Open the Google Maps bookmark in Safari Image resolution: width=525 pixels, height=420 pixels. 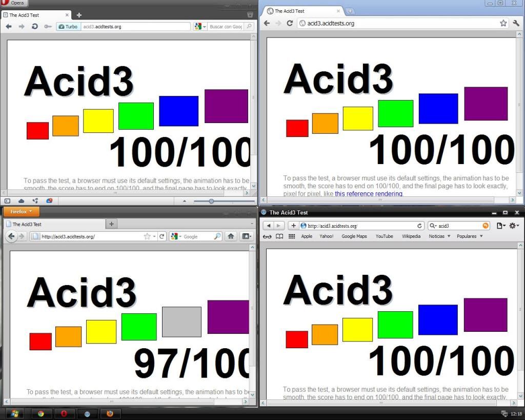point(354,236)
